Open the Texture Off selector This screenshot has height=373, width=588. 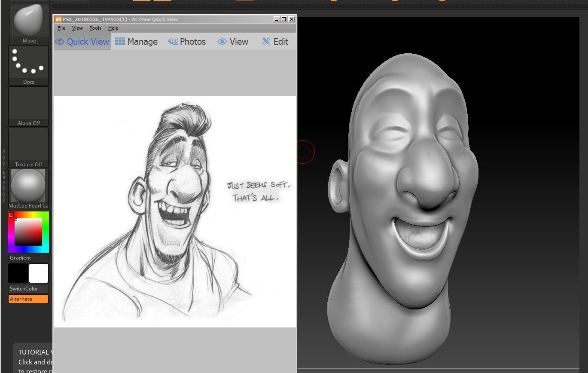[x=29, y=148]
